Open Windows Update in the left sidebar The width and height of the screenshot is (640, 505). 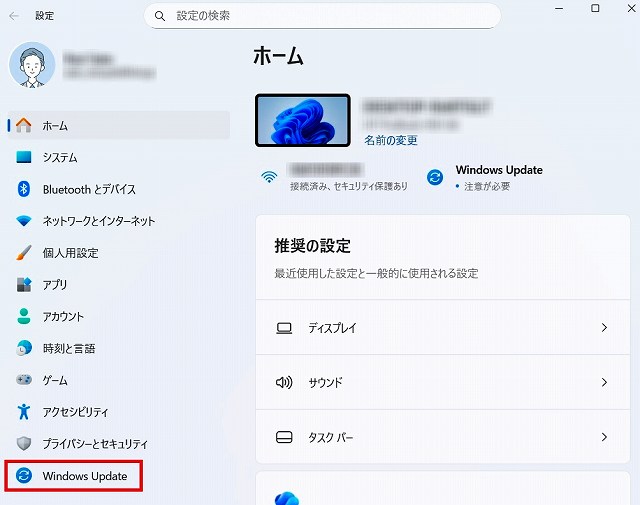pos(84,476)
